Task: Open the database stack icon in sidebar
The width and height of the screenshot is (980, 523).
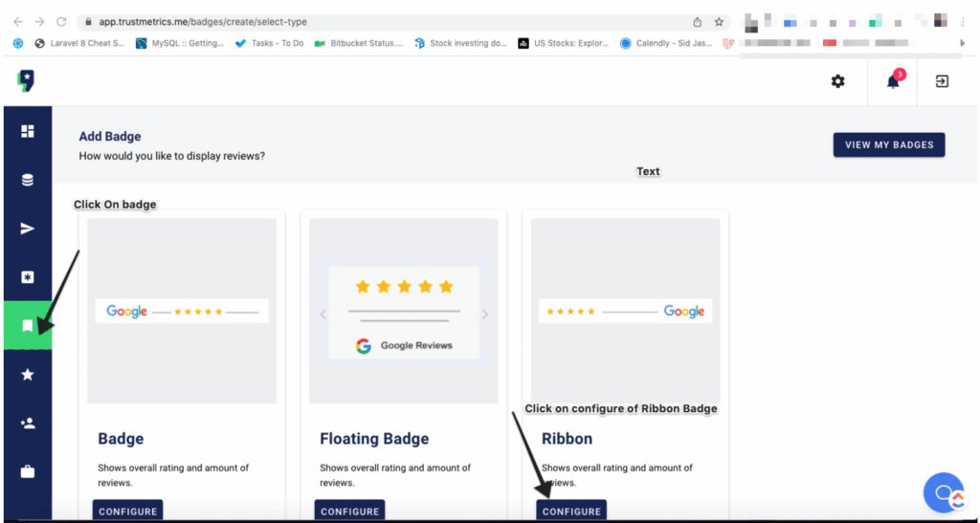Action: pyautogui.click(x=28, y=180)
